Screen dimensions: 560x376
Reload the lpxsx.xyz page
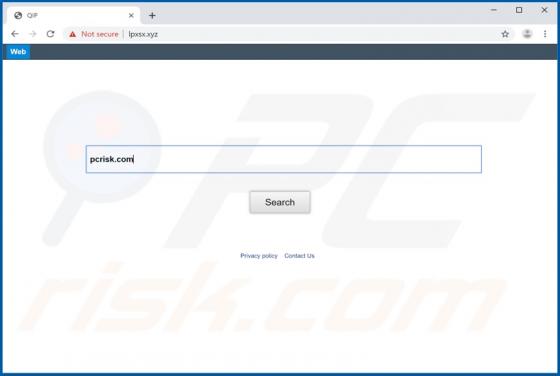[x=50, y=34]
